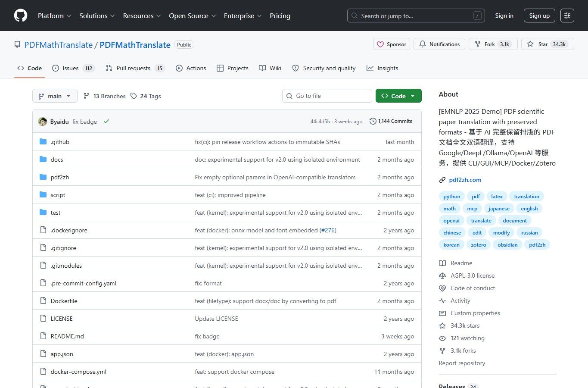588x388 pixels.
Task: Switch to the Issues tab
Action: (x=73, y=68)
